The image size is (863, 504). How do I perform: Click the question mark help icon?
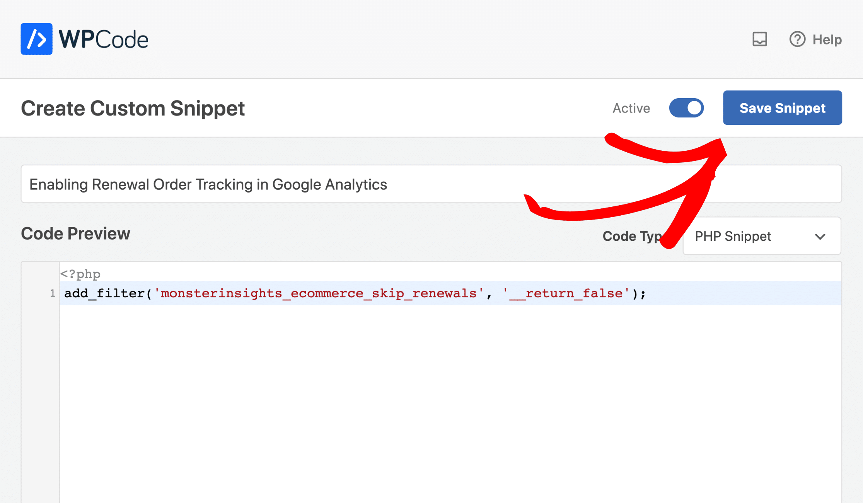tap(797, 39)
